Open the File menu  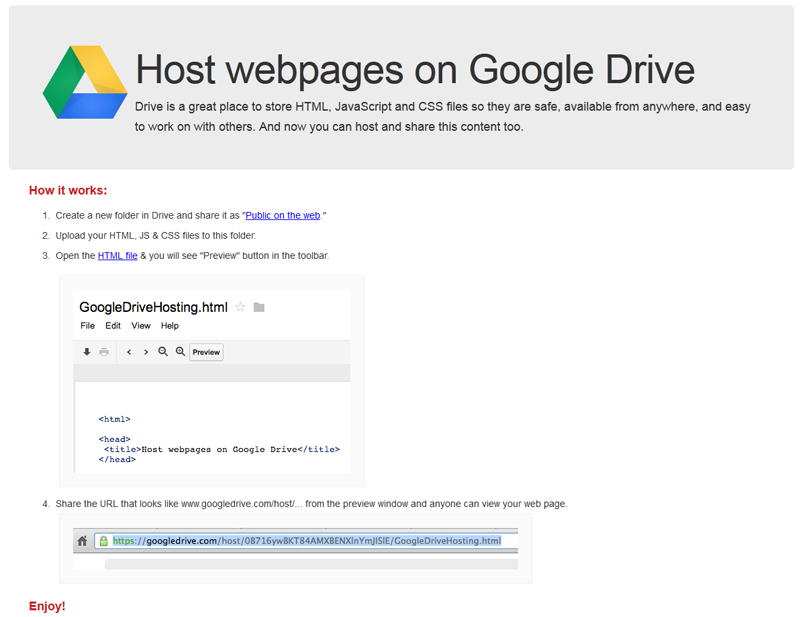tap(88, 326)
